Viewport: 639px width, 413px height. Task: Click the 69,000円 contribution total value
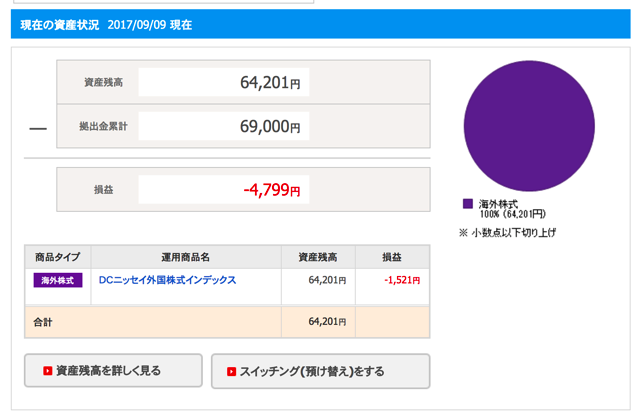270,126
